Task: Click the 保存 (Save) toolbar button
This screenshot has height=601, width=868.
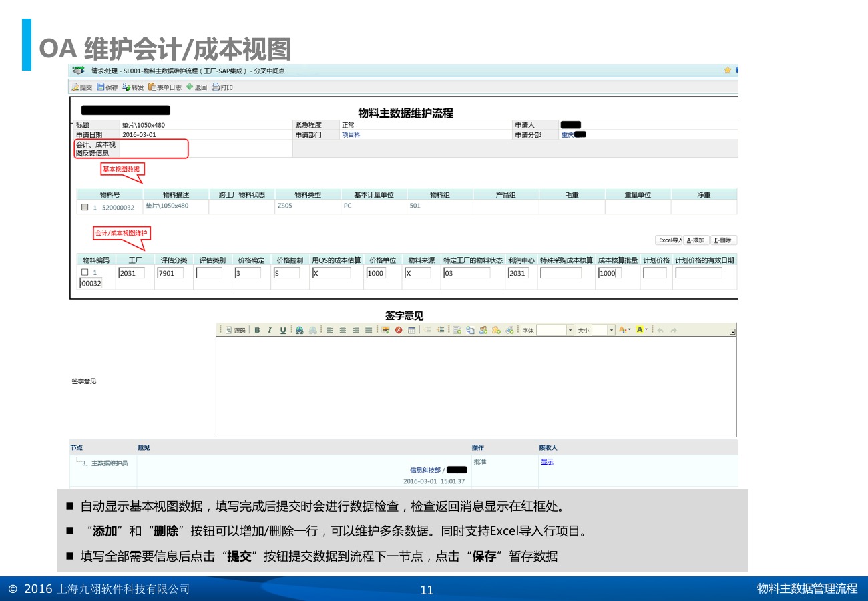Action: [x=107, y=87]
